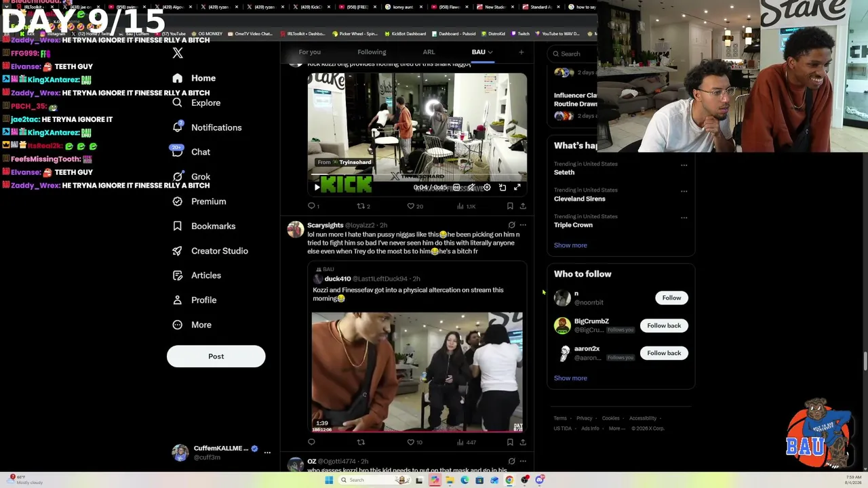Open File Explorer from the taskbar

pyautogui.click(x=450, y=480)
